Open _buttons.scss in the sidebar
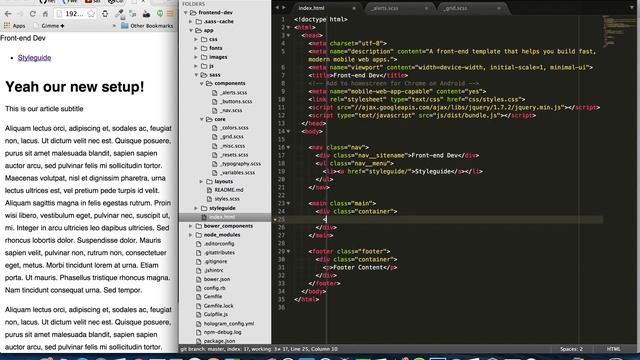The image size is (640, 360). point(236,101)
